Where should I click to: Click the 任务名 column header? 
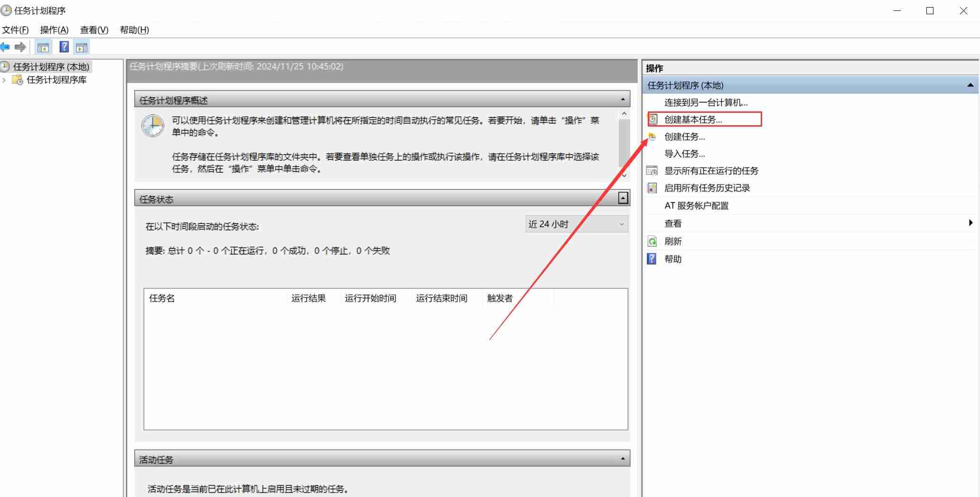[162, 298]
